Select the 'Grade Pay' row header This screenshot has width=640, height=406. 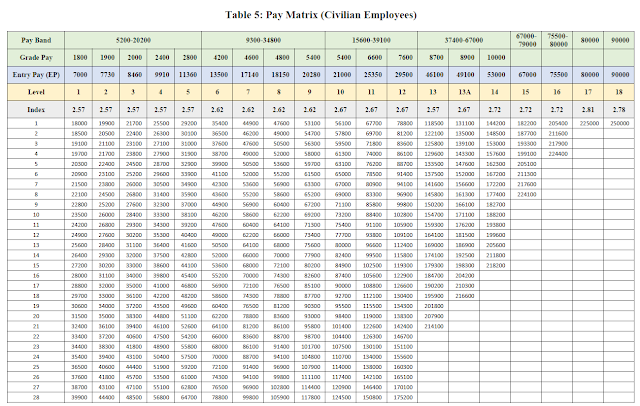(x=36, y=58)
